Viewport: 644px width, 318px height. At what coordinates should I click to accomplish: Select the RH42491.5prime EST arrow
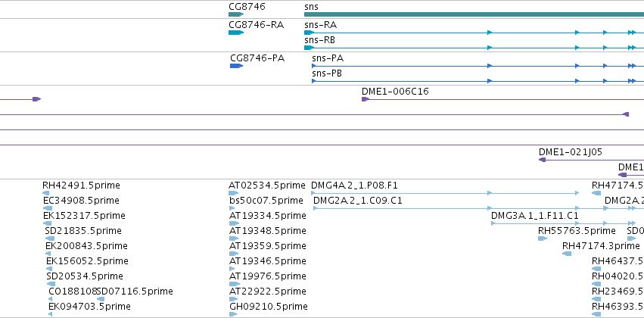click(45, 193)
